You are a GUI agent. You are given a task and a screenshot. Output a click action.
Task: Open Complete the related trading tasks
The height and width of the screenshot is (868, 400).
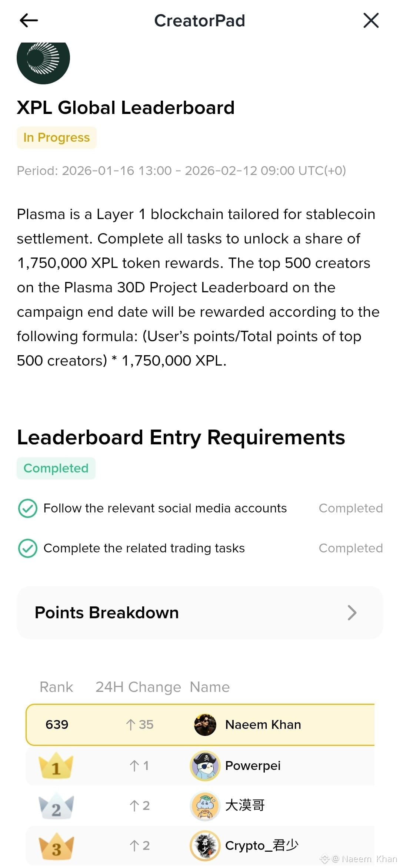[144, 548]
